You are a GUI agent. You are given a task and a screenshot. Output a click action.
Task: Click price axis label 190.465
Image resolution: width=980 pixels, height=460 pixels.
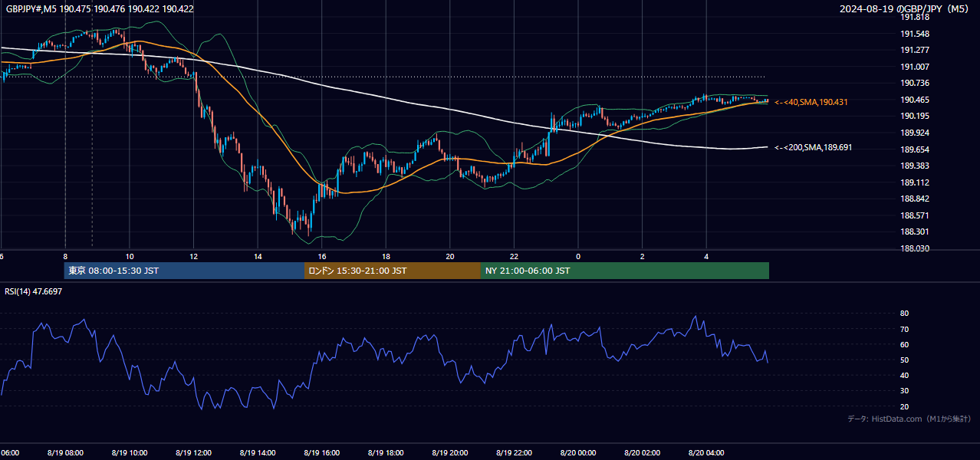915,100
